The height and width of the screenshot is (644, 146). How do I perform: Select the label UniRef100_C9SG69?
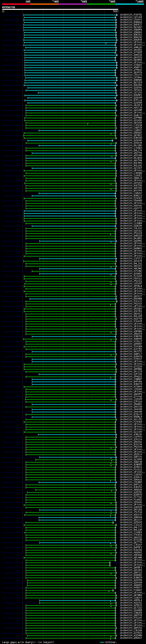point(131,389)
